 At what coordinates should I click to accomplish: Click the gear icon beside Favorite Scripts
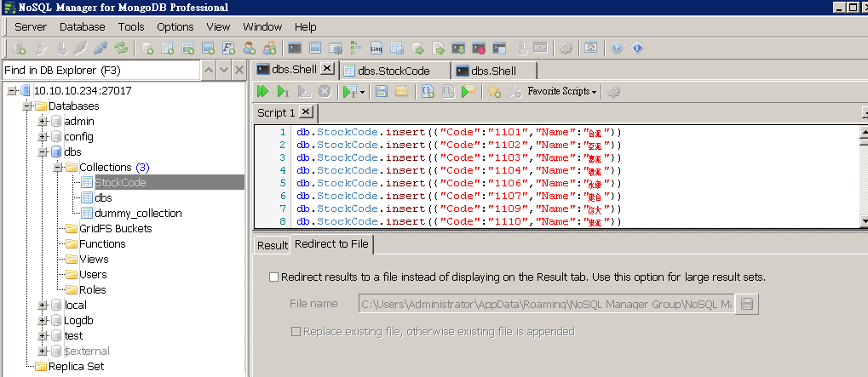coord(612,91)
